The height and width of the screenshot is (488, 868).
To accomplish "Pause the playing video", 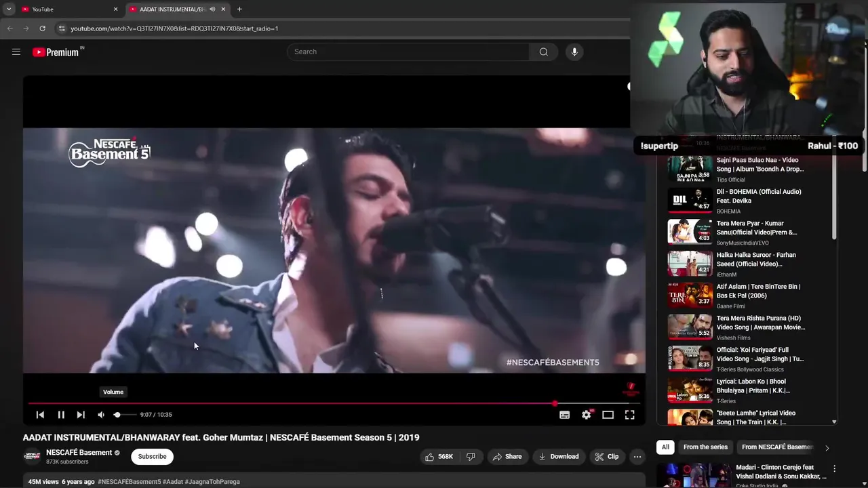I will [61, 415].
